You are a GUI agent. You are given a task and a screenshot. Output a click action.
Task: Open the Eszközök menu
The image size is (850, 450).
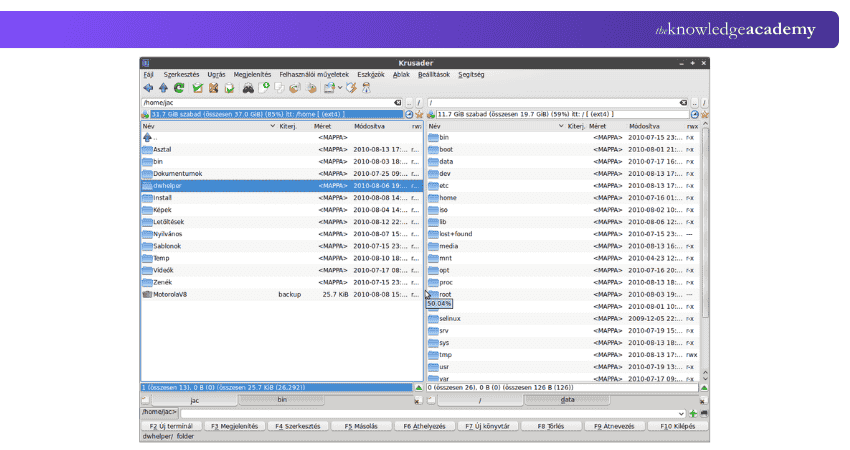point(371,75)
